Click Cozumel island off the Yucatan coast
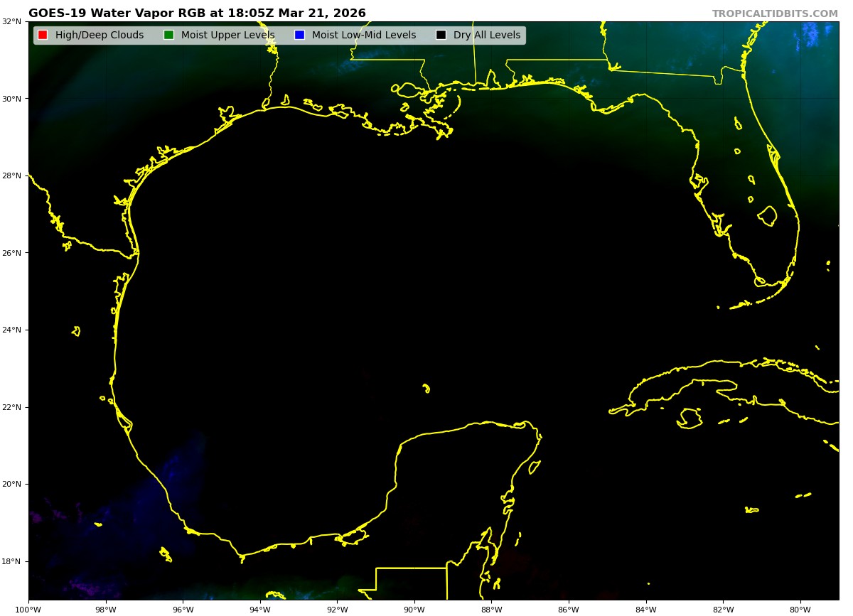This screenshot has height=616, width=853. pyautogui.click(x=534, y=467)
